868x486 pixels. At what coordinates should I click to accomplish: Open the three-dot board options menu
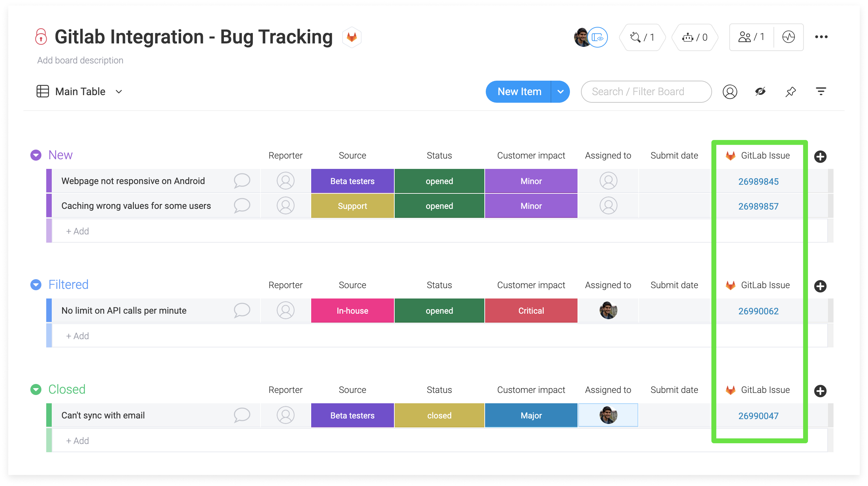point(821,37)
